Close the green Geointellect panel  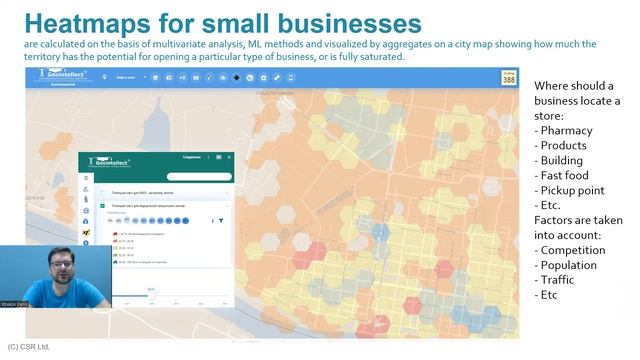[x=229, y=157]
